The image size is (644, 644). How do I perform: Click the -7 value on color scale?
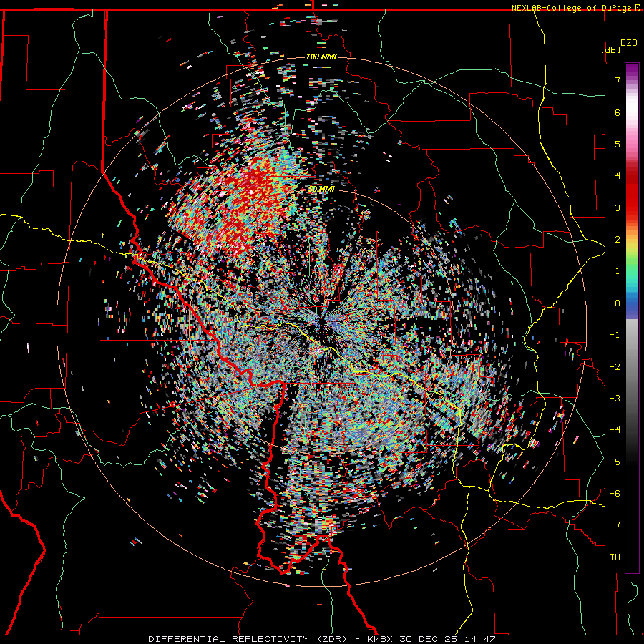(x=615, y=525)
